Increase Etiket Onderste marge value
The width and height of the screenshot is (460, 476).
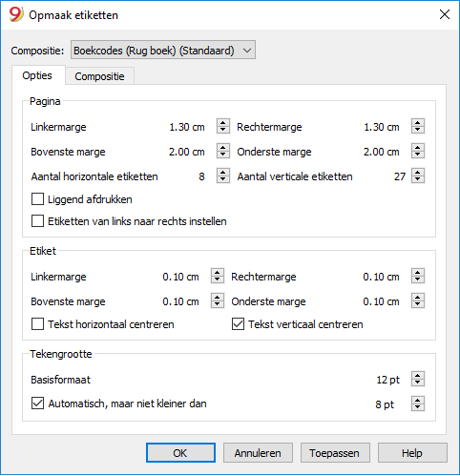pos(418,298)
